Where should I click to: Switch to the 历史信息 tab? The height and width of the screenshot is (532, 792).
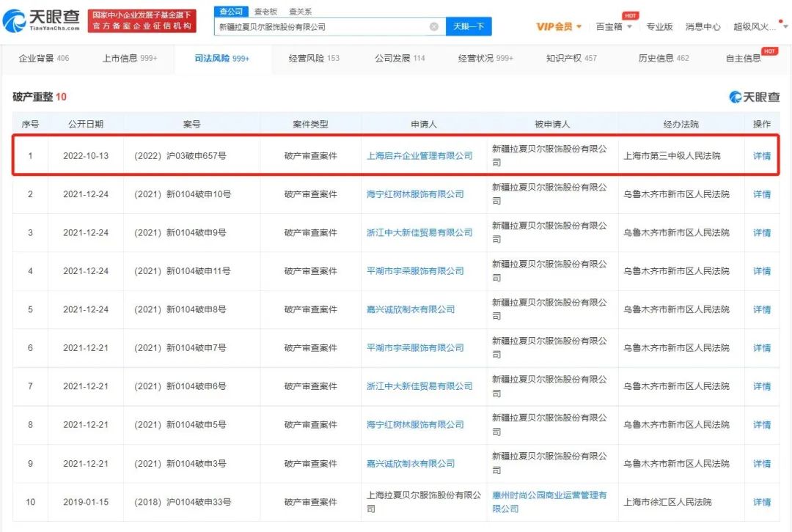click(x=656, y=58)
